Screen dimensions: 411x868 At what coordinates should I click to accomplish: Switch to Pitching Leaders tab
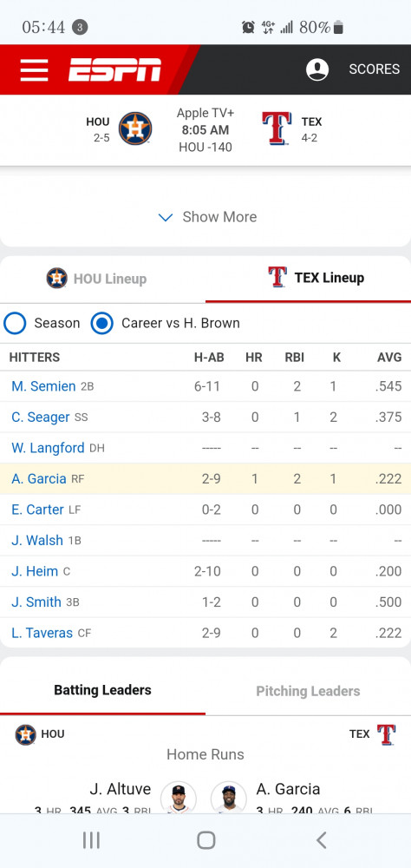[308, 691]
